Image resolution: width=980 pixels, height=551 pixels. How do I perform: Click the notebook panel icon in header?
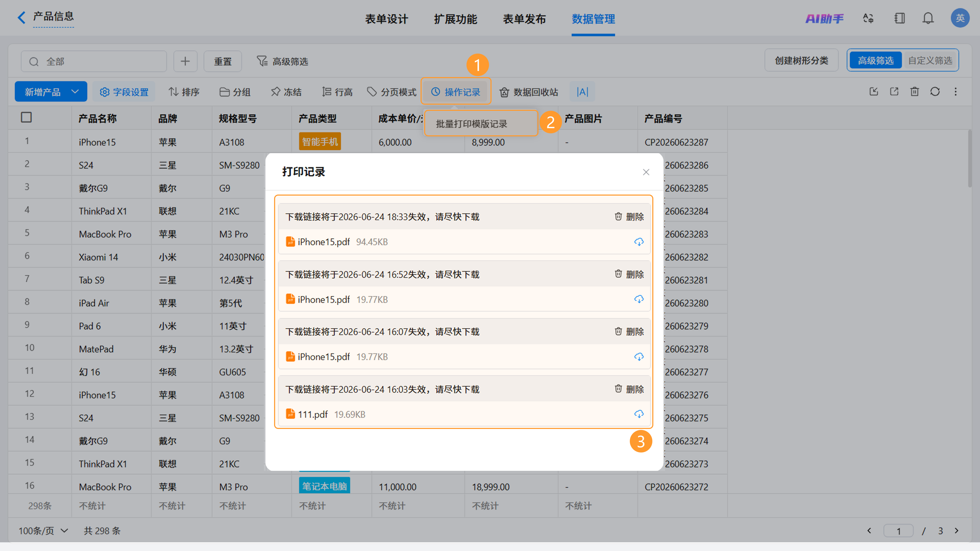899,18
